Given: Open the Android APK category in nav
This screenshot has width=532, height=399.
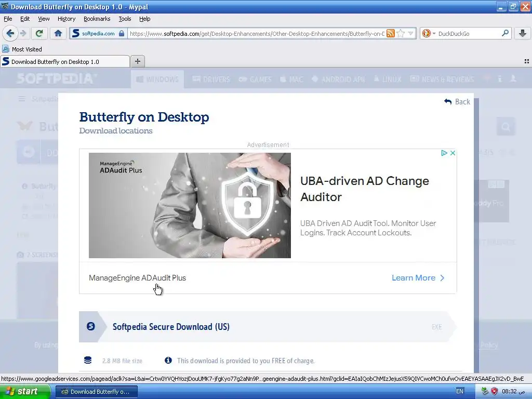Looking at the screenshot, I should 338,79.
